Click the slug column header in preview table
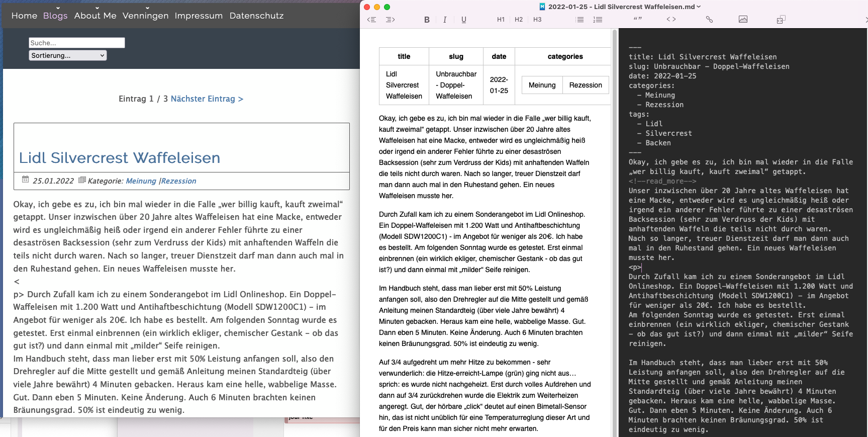868x437 pixels. tap(456, 56)
